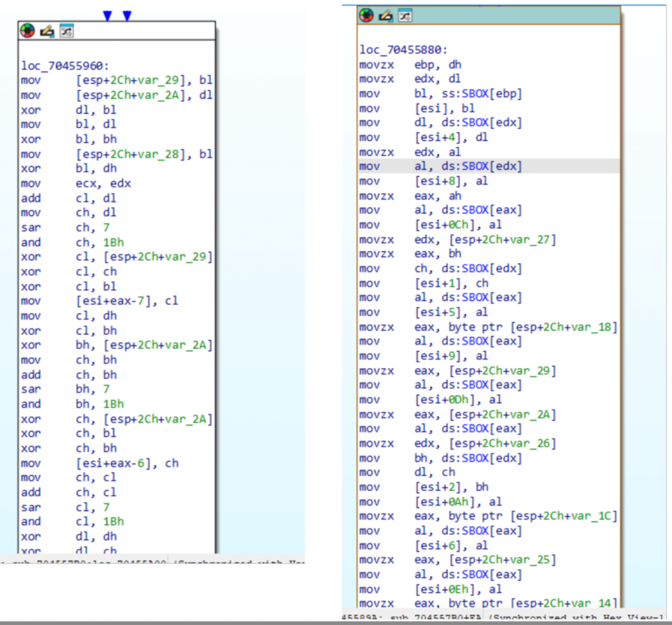This screenshot has width=672, height=625.
Task: Click group nodes icon on loc_70455880 node
Action: coord(406,16)
